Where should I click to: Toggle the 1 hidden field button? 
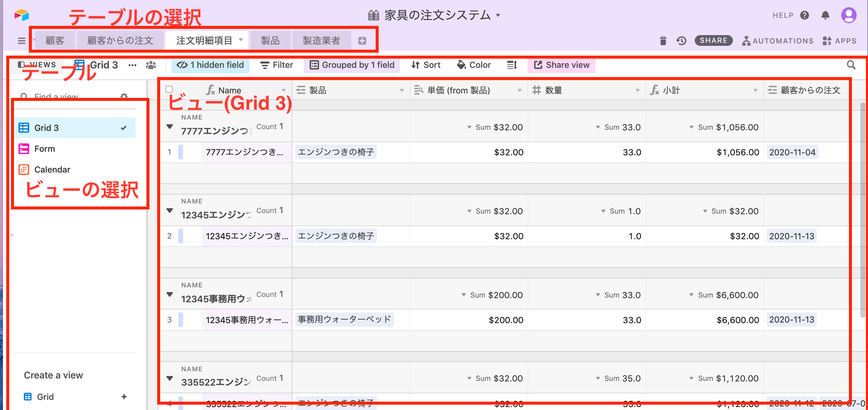pos(210,65)
